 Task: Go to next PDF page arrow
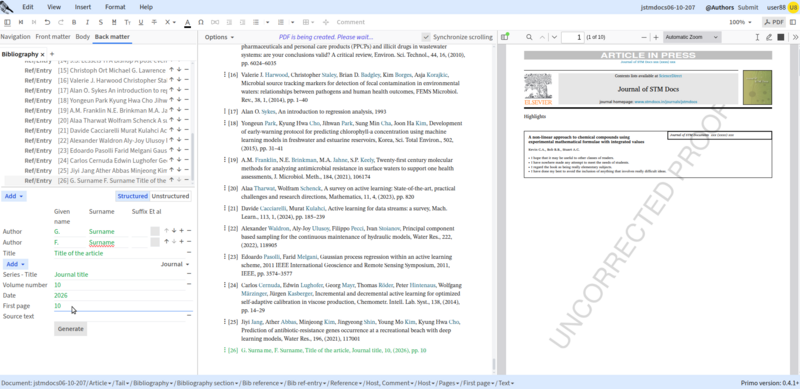pos(554,37)
